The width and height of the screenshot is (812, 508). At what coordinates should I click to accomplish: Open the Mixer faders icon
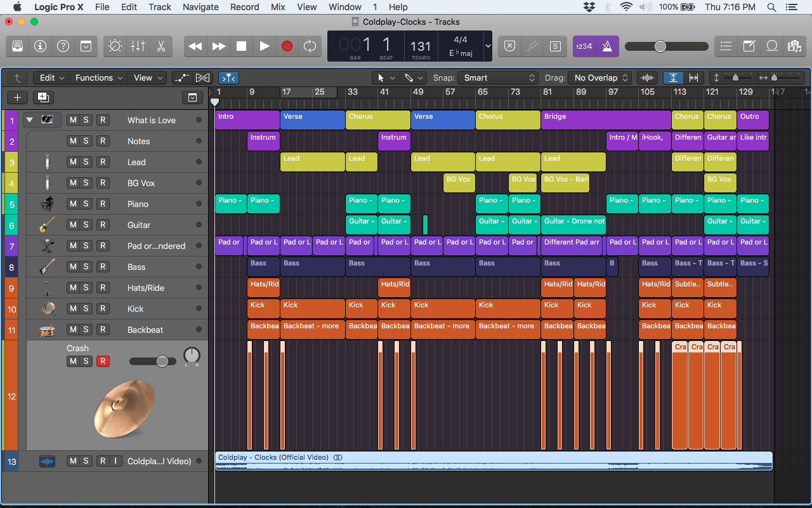(138, 46)
